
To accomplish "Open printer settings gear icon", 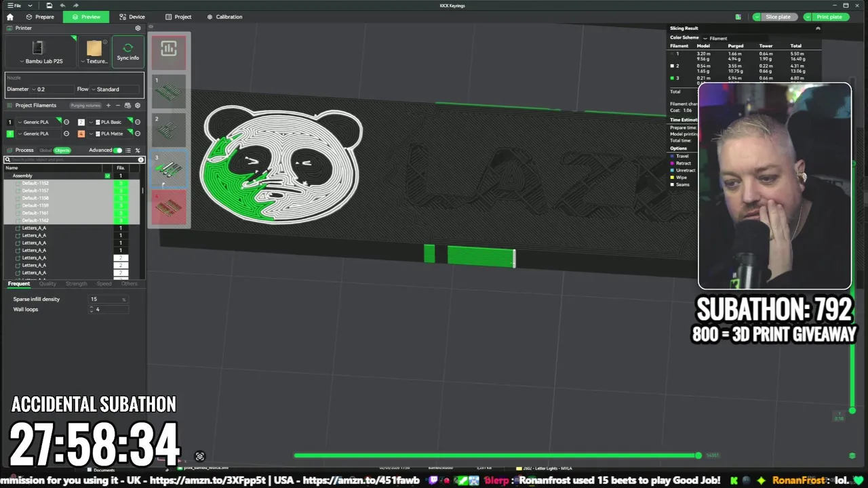I will pos(138,28).
